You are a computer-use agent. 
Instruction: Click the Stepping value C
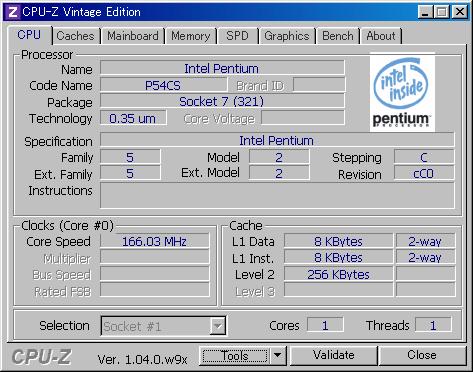424,157
